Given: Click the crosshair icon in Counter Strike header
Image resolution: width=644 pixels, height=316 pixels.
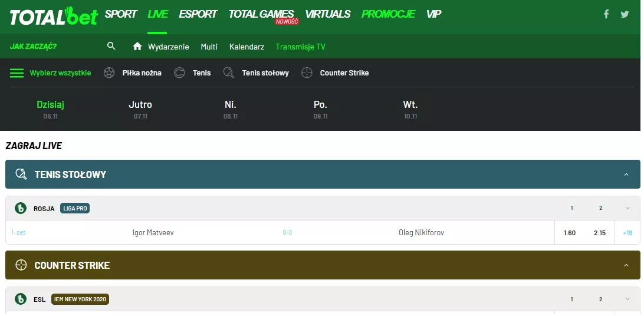Looking at the screenshot, I should click(21, 265).
